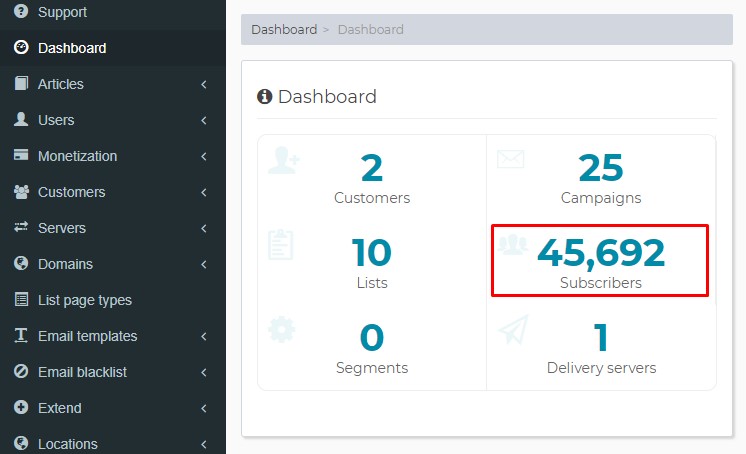Click the first Dashboard breadcrumb link
The height and width of the screenshot is (454, 746).
point(284,30)
